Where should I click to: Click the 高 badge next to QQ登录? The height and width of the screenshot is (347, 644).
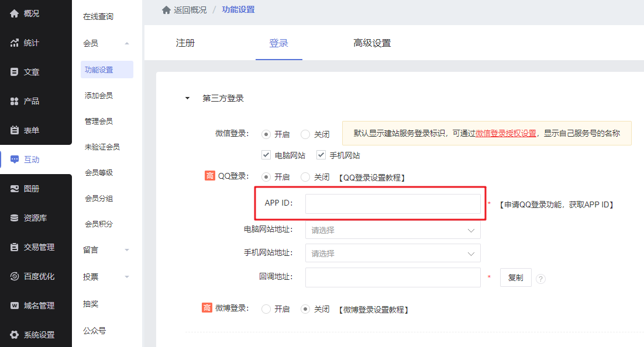[x=210, y=176]
